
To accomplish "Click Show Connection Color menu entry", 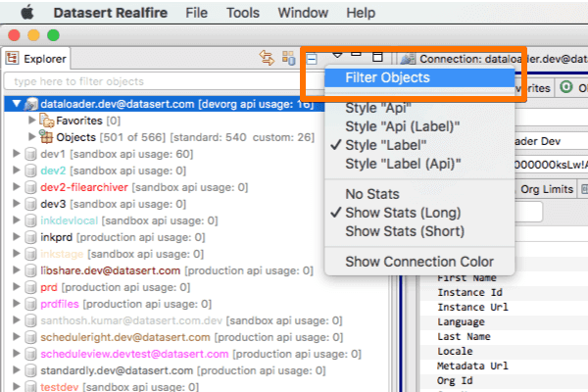I will [419, 262].
